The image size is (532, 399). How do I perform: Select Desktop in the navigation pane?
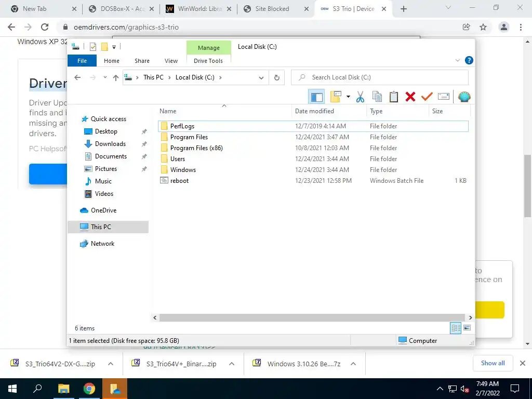(106, 131)
